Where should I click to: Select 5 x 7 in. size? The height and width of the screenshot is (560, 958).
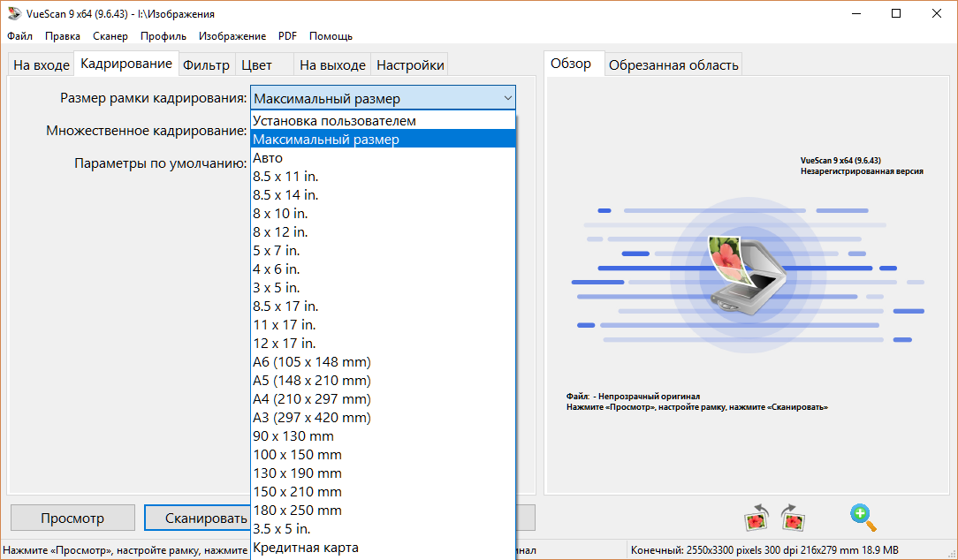click(x=383, y=250)
